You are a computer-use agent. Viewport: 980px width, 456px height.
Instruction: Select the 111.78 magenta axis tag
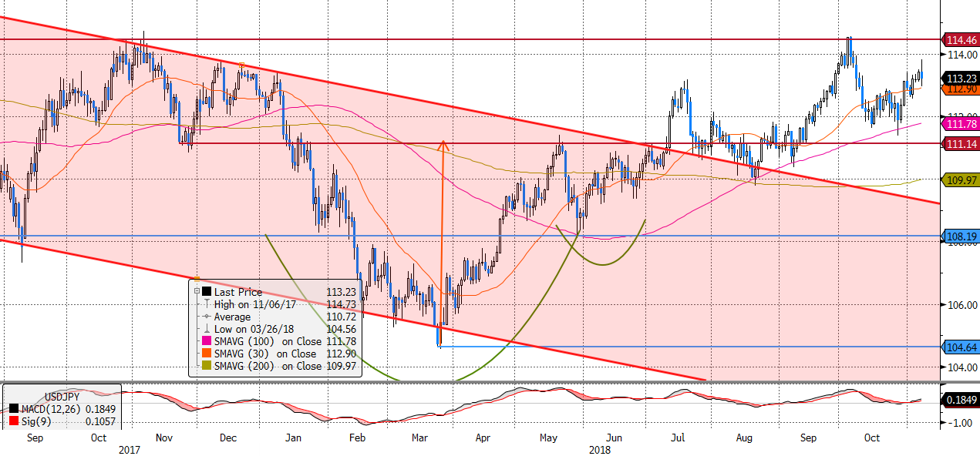pyautogui.click(x=961, y=124)
